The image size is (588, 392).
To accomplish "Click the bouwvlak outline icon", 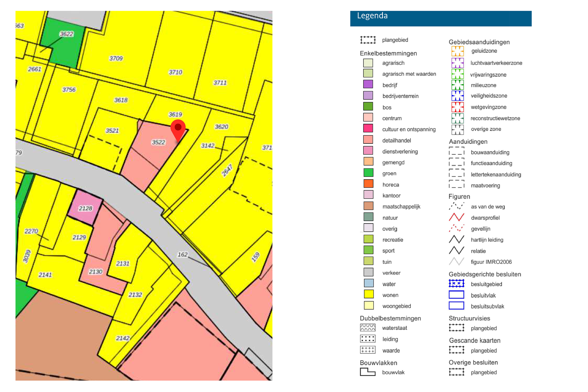I will (x=367, y=372).
